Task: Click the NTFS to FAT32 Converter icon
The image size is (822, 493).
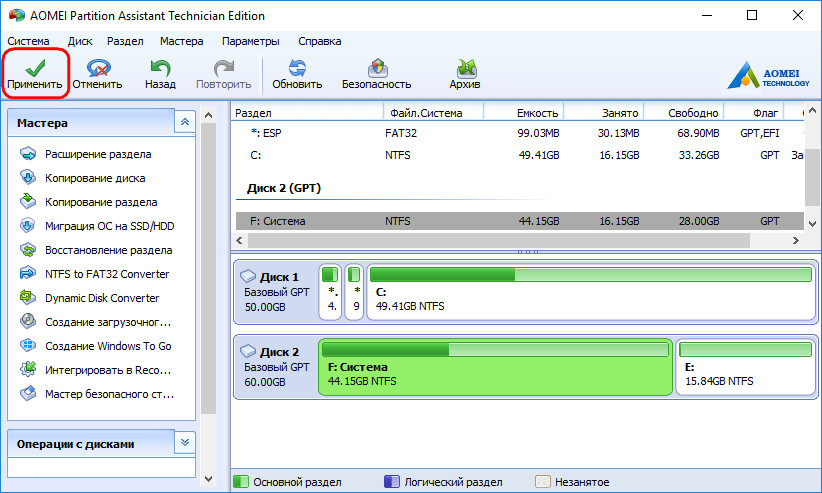Action: [x=28, y=273]
